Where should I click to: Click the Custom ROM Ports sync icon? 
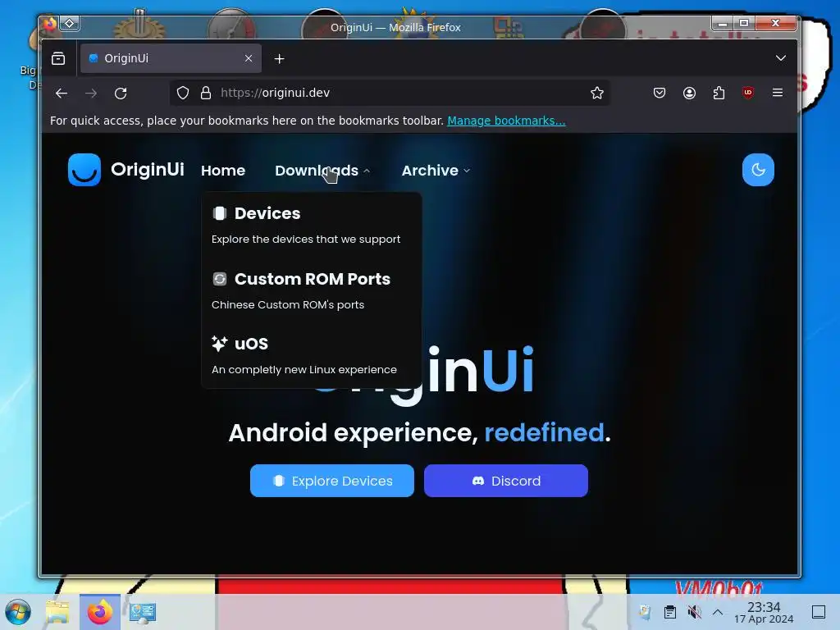pos(220,279)
